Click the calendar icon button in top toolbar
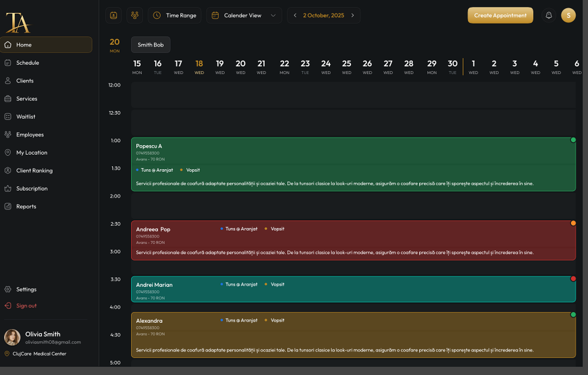Screen dimensions: 588x375 click(x=113, y=15)
